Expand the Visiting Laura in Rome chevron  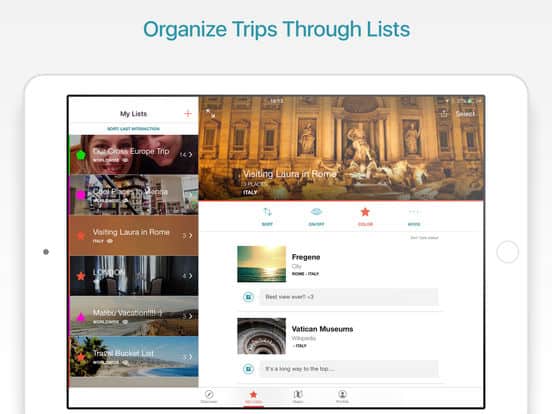190,236
